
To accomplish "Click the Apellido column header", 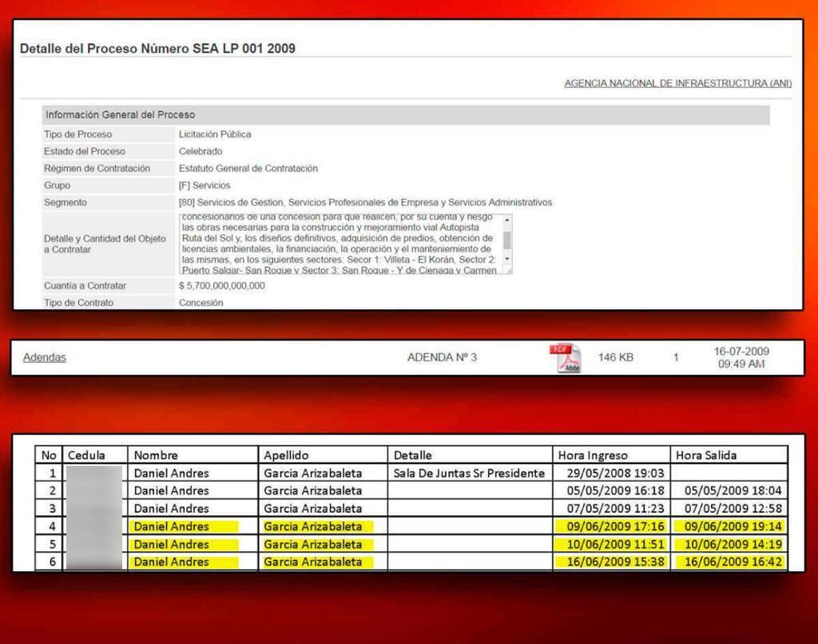I will 286,455.
